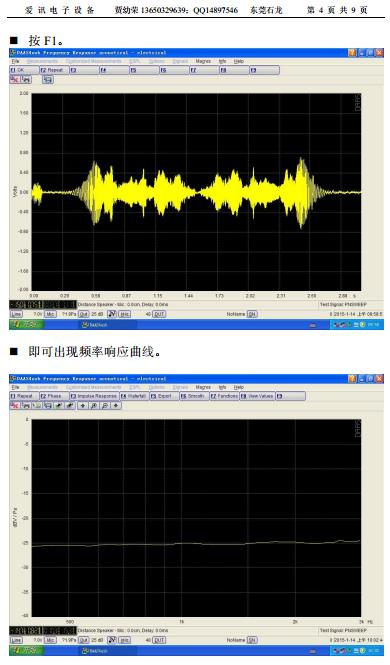Click the F8 View Values button
Image resolution: width=390 pixels, height=665 pixels.
coord(257,396)
